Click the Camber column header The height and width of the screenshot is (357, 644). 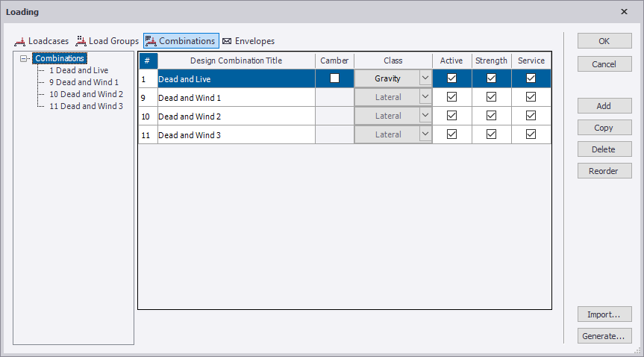pos(335,60)
